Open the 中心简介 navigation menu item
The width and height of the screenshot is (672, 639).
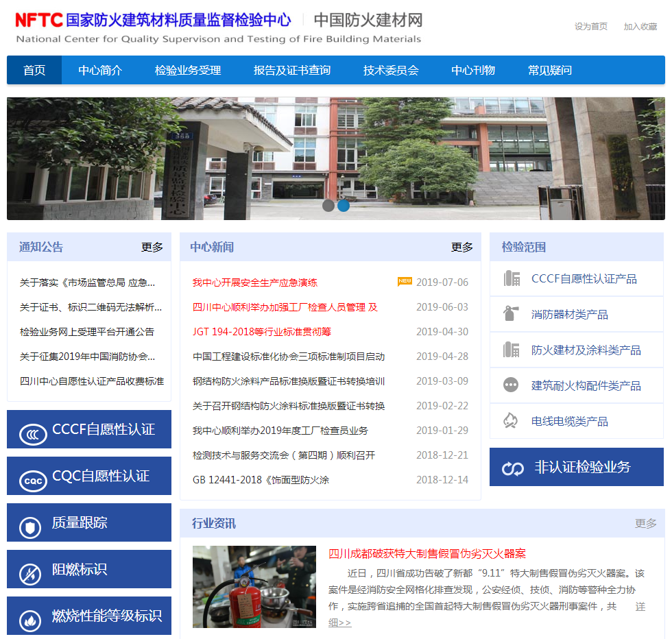click(100, 70)
